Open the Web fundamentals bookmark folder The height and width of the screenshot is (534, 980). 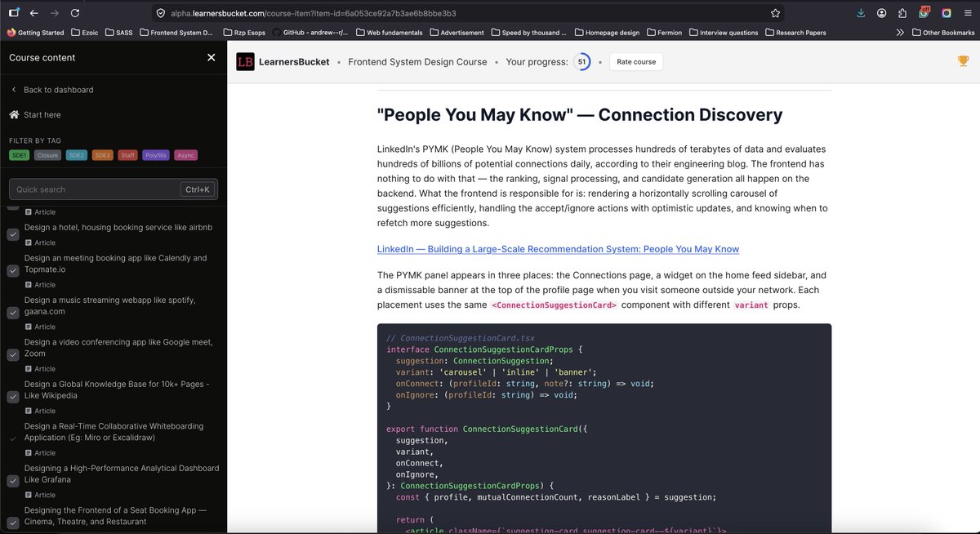tap(389, 33)
